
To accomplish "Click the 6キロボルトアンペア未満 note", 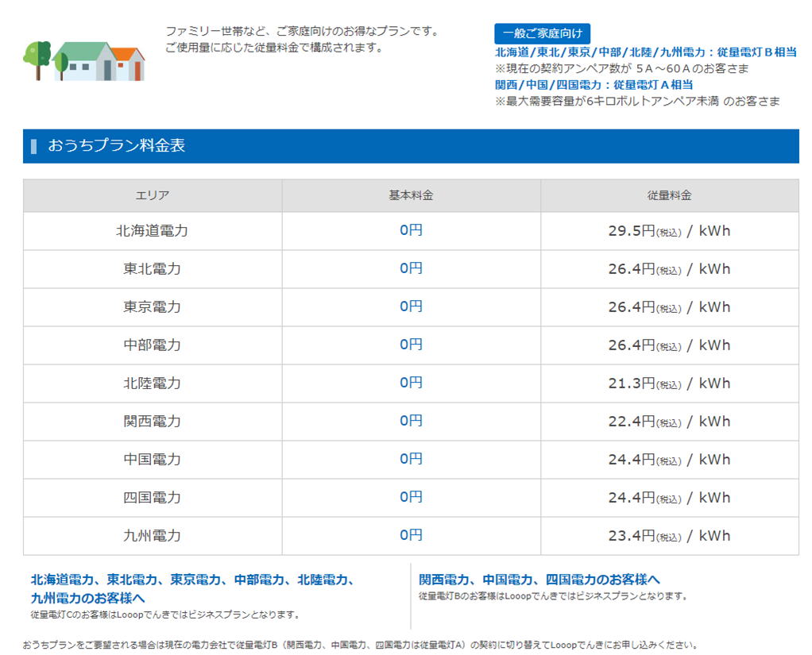I will (x=637, y=102).
